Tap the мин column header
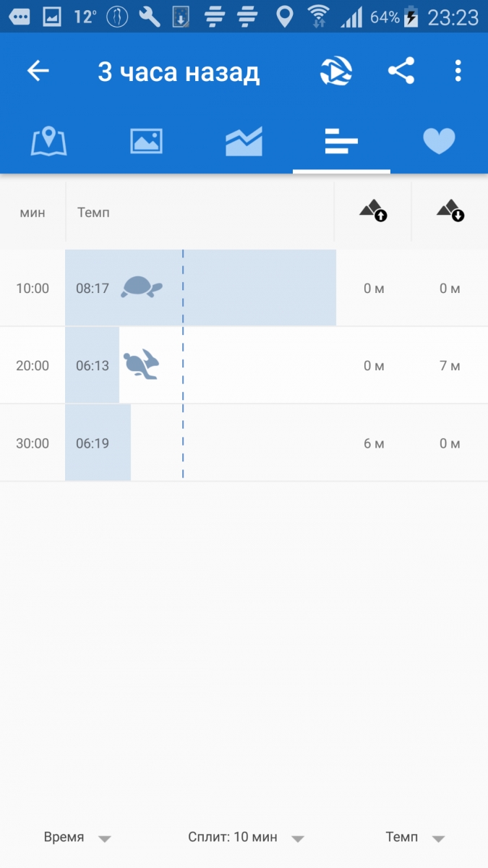488x868 pixels. tap(33, 213)
